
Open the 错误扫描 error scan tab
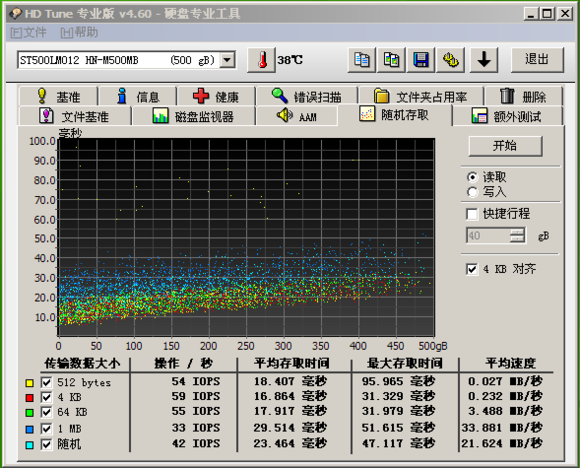coord(307,97)
